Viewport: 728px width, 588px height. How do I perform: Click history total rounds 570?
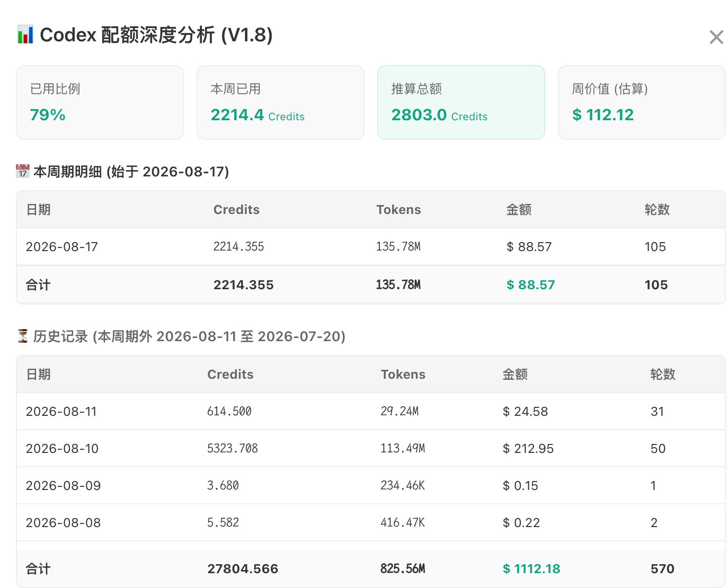click(662, 569)
